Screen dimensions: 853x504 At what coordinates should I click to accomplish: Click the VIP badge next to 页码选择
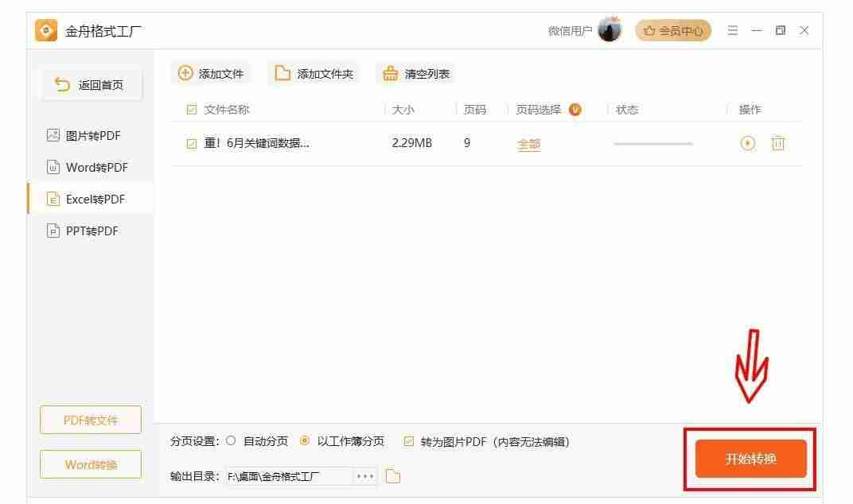[x=575, y=110]
